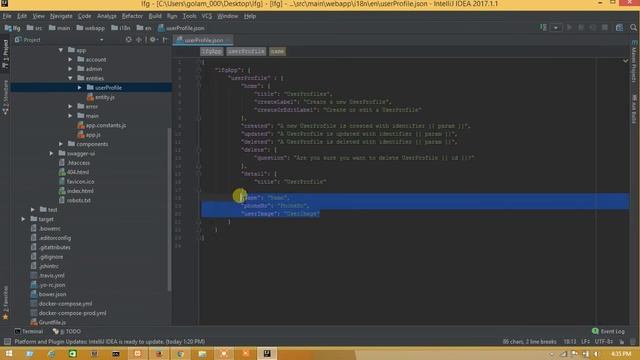
Task: Toggle tool window buttons icon in status bar
Action: pyautogui.click(x=7, y=342)
